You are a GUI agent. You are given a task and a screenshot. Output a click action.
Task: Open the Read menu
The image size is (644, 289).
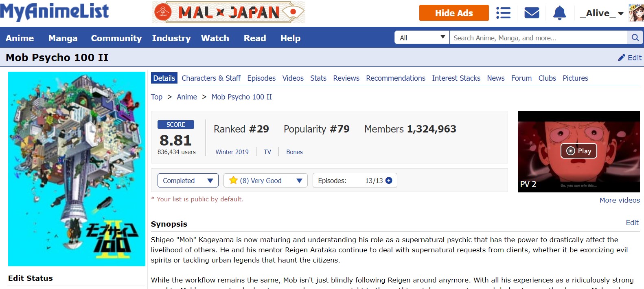(255, 38)
